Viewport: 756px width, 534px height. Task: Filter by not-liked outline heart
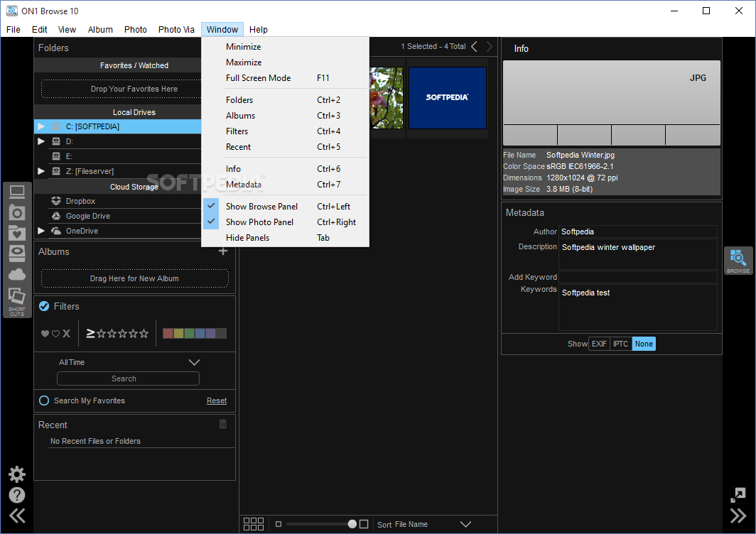(x=55, y=334)
